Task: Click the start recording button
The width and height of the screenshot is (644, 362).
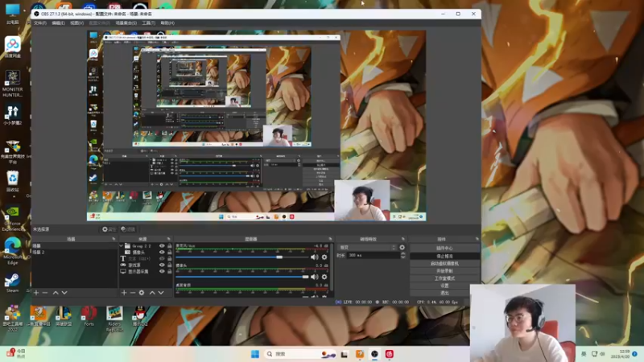Action: [444, 271]
